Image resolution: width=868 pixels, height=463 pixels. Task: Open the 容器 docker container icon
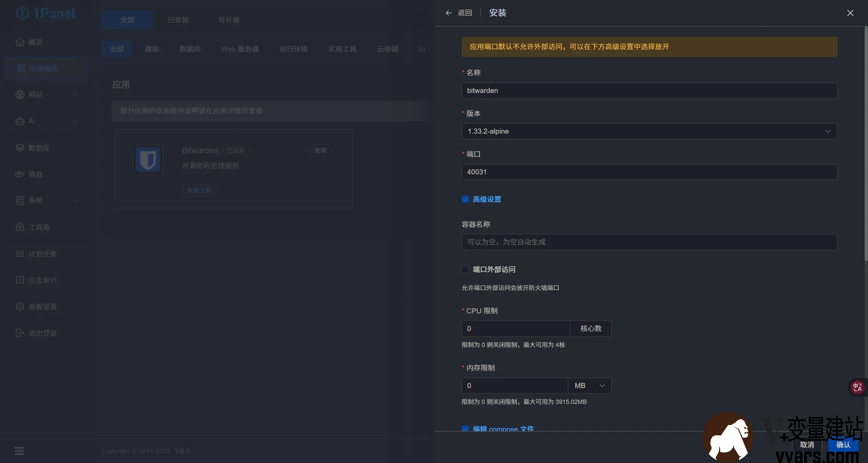pyautogui.click(x=20, y=174)
